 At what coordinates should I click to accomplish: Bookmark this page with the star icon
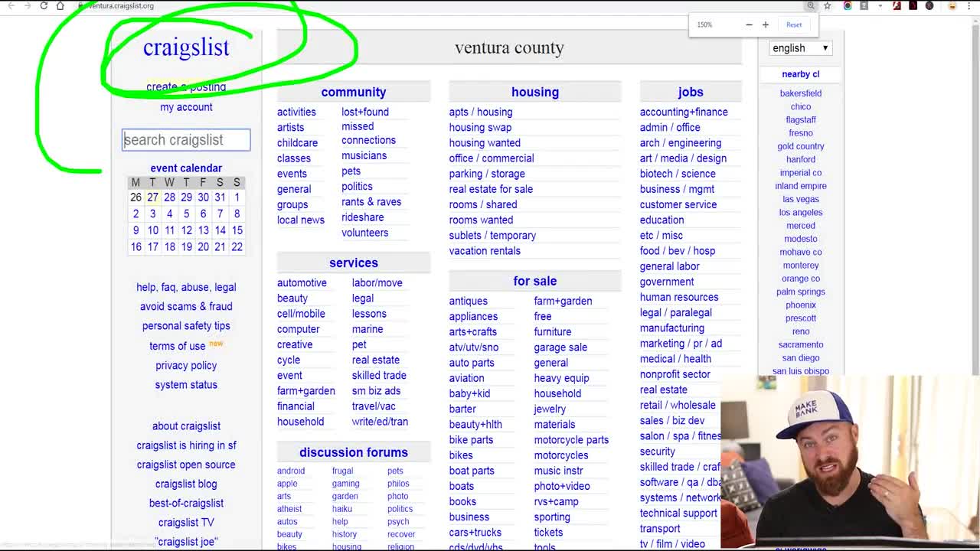(828, 5)
